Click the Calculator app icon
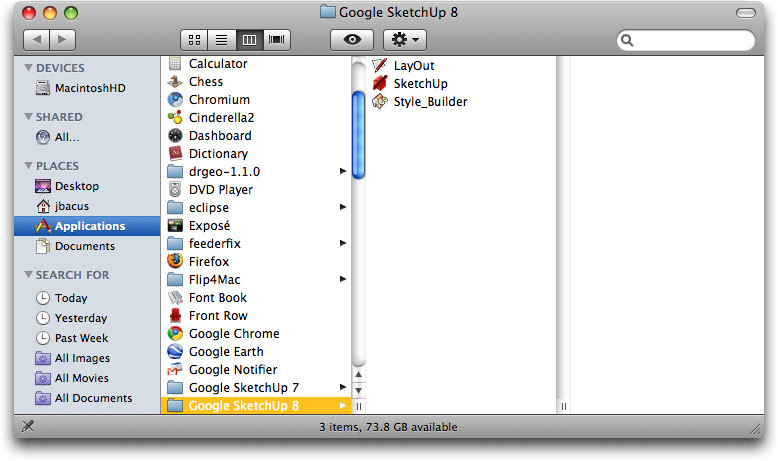778x461 pixels. pyautogui.click(x=175, y=64)
